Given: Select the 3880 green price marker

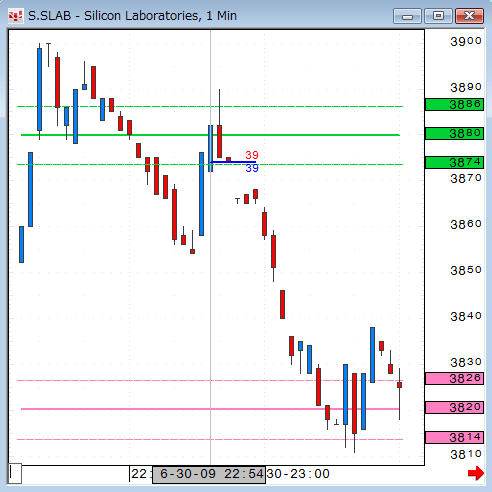Looking at the screenshot, I should [x=454, y=134].
